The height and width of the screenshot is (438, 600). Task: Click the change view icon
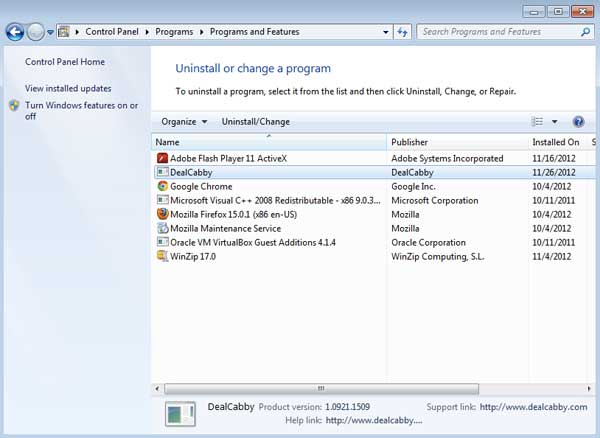(x=537, y=122)
